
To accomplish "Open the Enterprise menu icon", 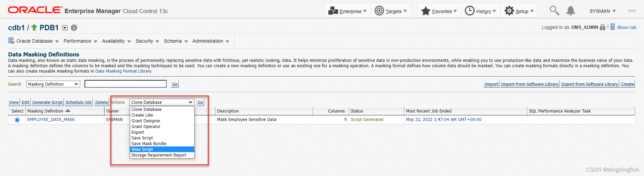I will (x=333, y=11).
